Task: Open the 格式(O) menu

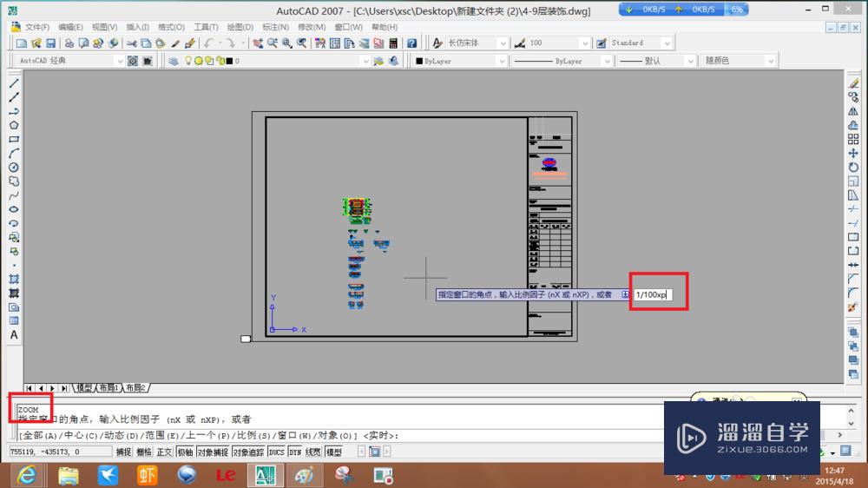Action: pos(172,27)
